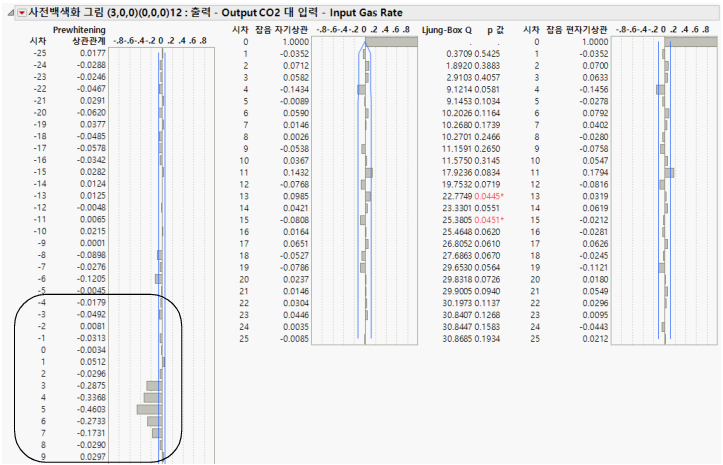Select partial autocorrelation value -0.1456 at lag 4
Image resolution: width=723 pixels, height=465 pixels.
coord(593,89)
